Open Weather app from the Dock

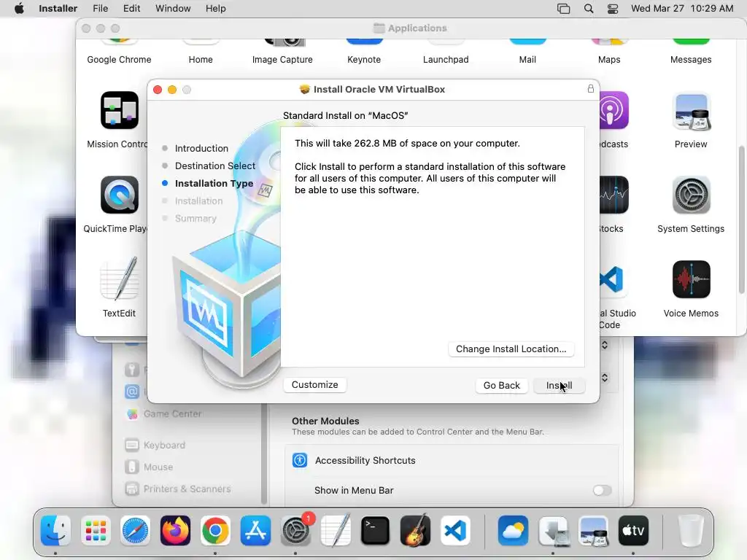click(x=513, y=531)
